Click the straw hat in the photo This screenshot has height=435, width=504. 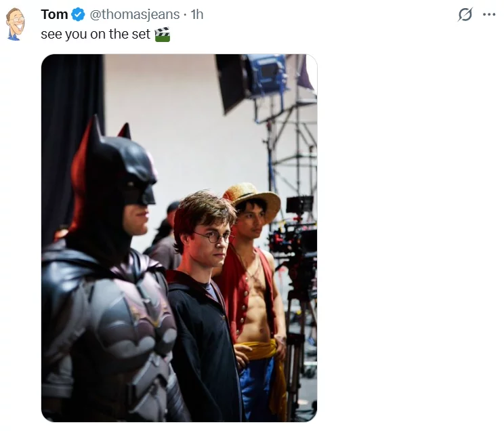[x=251, y=195]
